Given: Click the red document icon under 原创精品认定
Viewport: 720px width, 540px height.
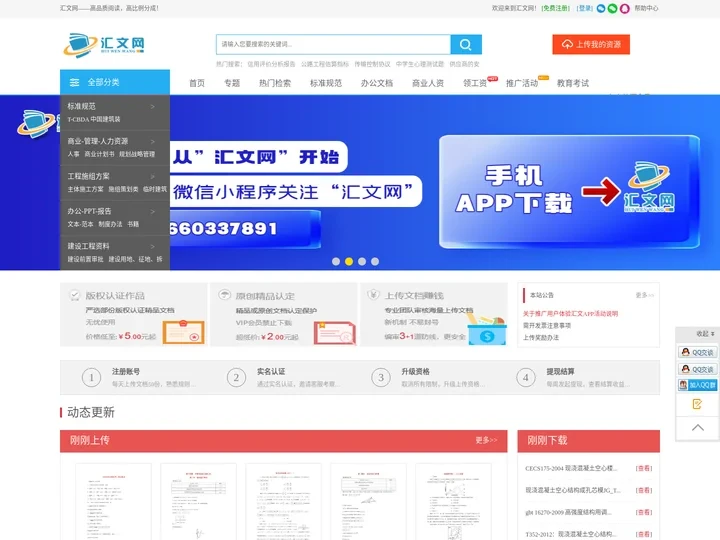Looking at the screenshot, I should (x=335, y=333).
